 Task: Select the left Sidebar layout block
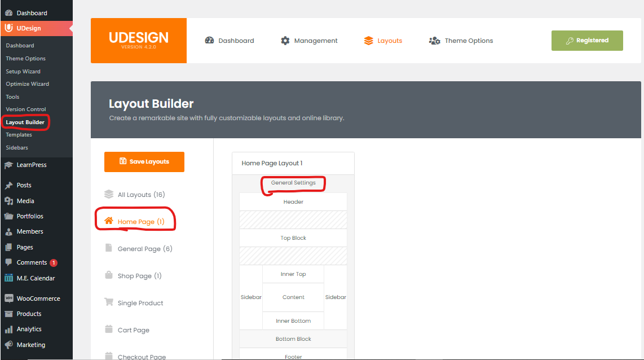[x=251, y=297]
